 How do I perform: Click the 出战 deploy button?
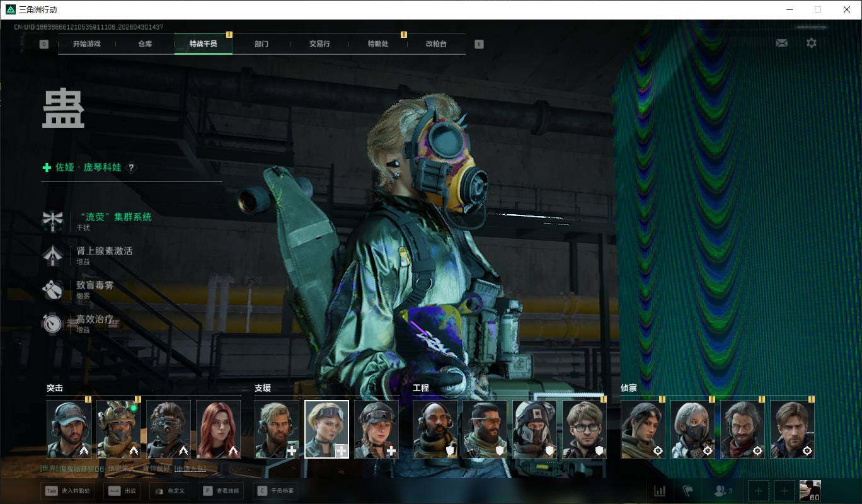[x=122, y=491]
